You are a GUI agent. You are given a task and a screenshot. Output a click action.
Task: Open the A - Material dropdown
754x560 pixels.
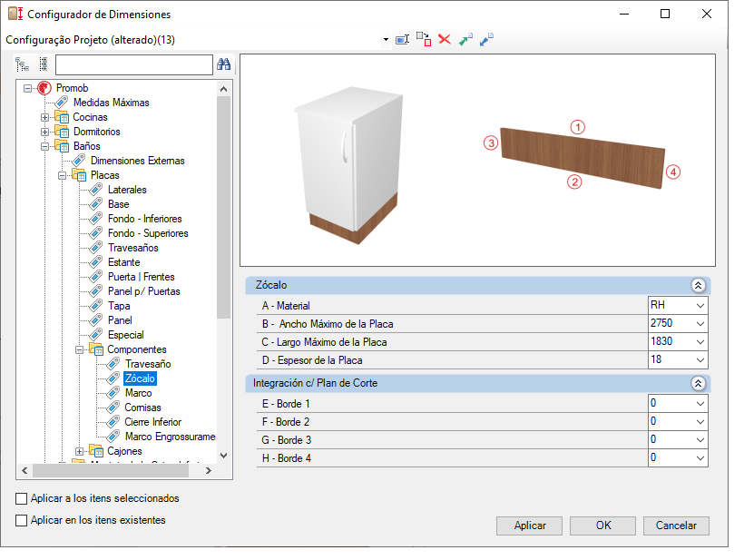pyautogui.click(x=700, y=306)
